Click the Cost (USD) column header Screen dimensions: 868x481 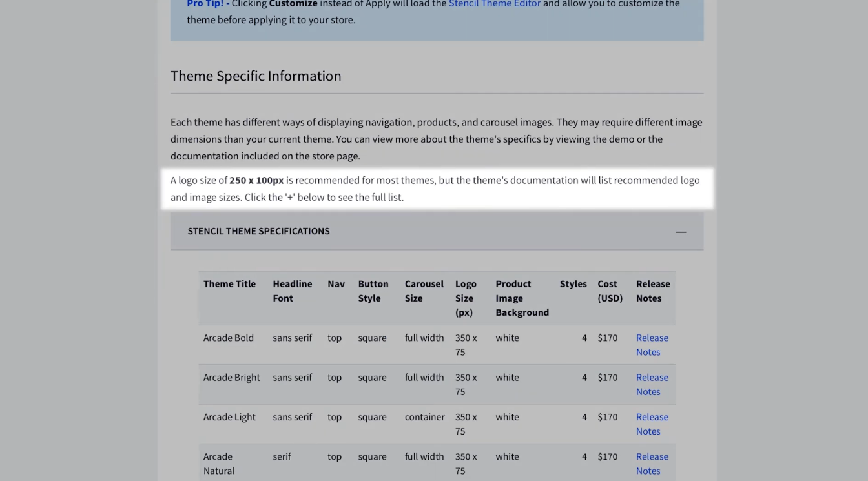coord(610,291)
